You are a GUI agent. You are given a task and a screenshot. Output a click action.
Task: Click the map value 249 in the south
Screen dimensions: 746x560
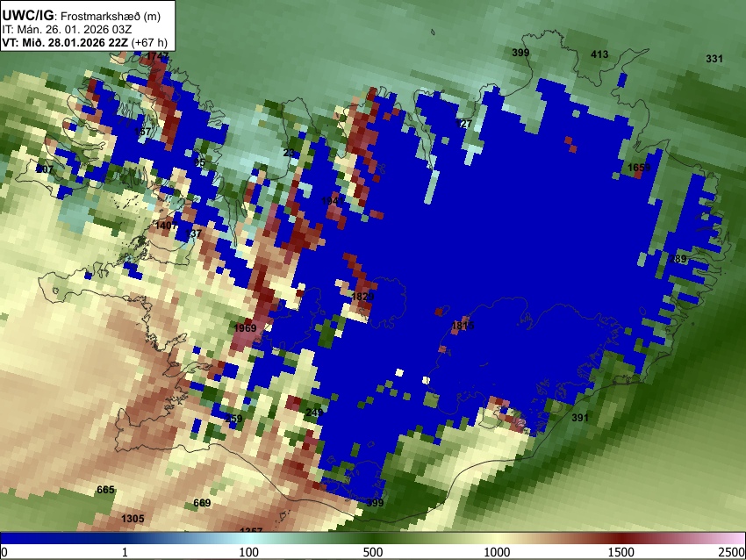coord(314,412)
